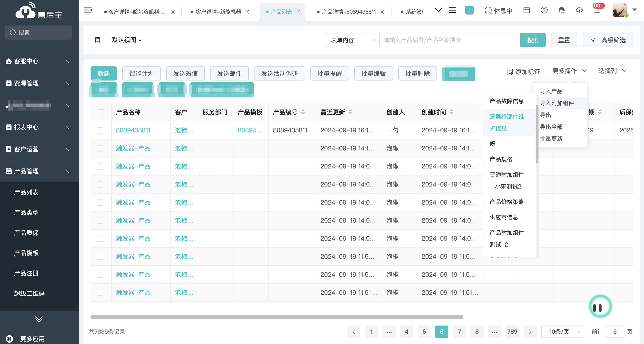This screenshot has height=344, width=644.
Task: Go to previous page arrow
Action: (353, 332)
